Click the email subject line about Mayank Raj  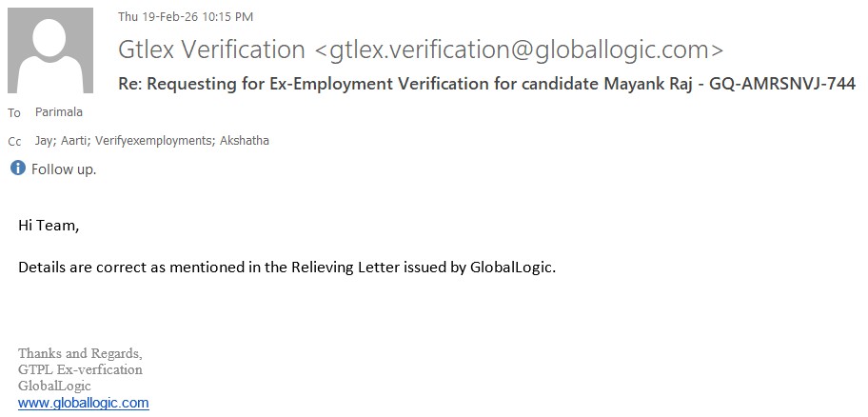coord(486,84)
